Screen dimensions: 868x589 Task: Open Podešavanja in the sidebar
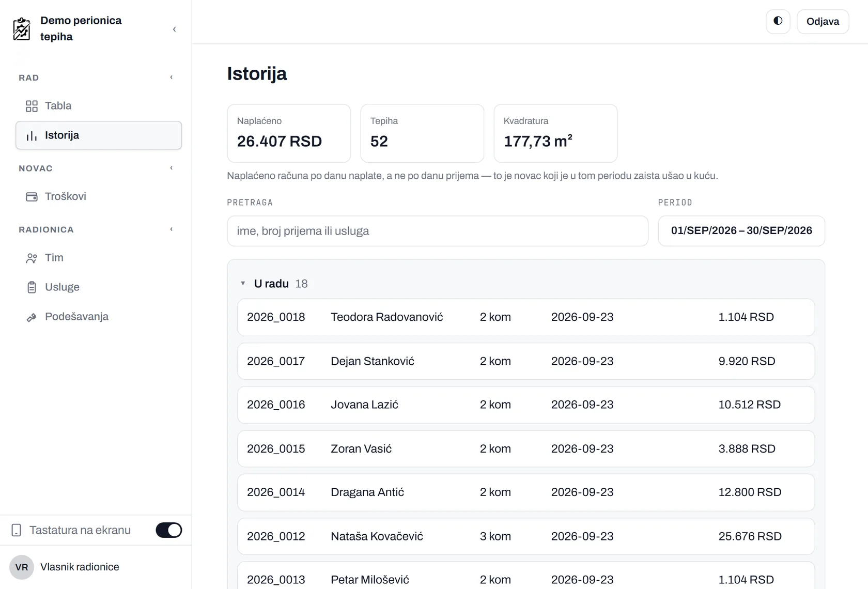(99, 317)
